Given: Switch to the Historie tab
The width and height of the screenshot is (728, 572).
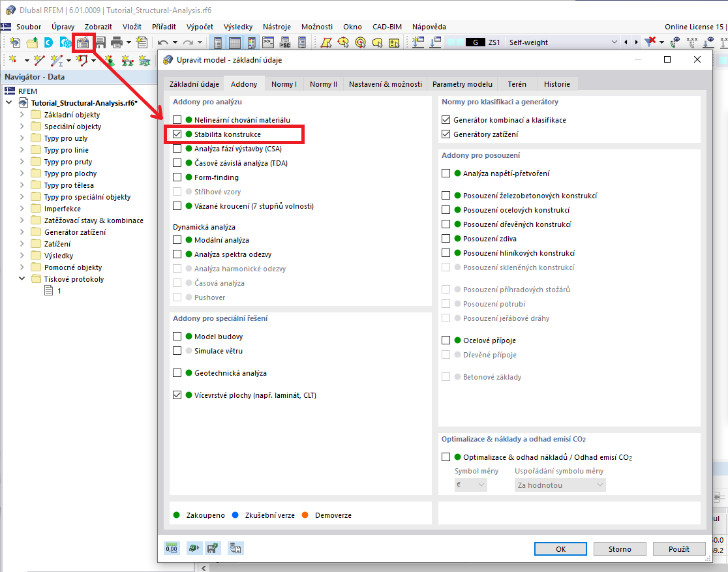Looking at the screenshot, I should (556, 84).
